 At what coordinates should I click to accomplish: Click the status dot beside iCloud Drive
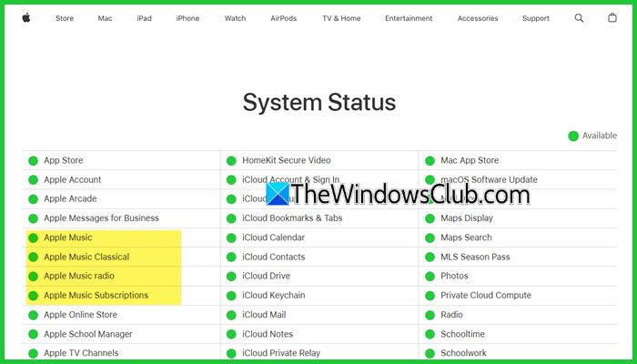point(231,277)
